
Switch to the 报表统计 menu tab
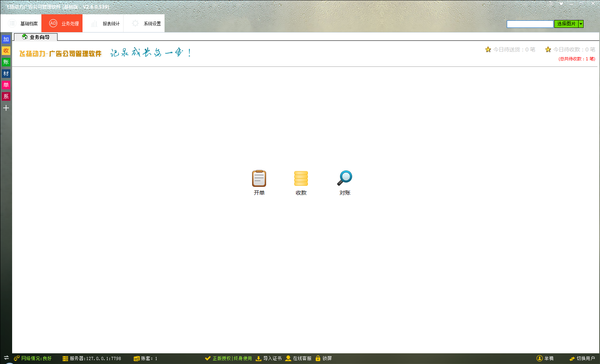[x=106, y=24]
